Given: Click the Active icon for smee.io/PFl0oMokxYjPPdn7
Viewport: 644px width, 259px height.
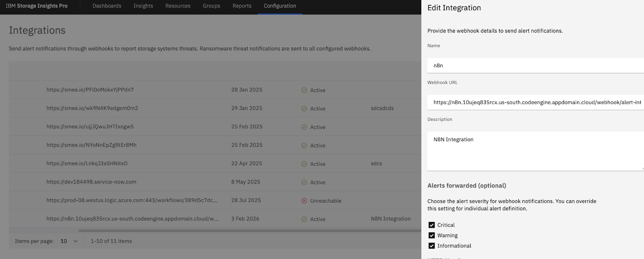Looking at the screenshot, I should tap(304, 90).
